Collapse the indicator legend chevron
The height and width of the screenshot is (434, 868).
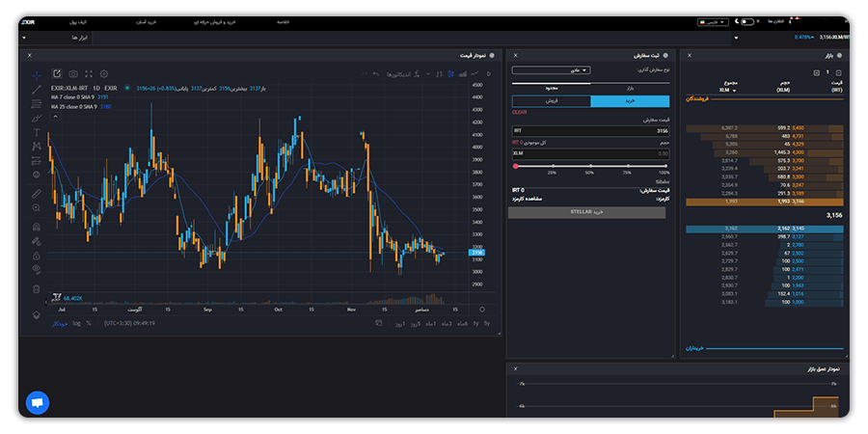[x=55, y=117]
